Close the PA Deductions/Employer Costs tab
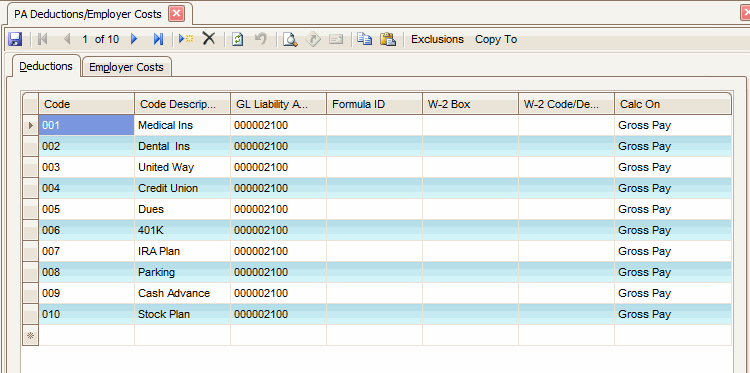 (x=176, y=14)
